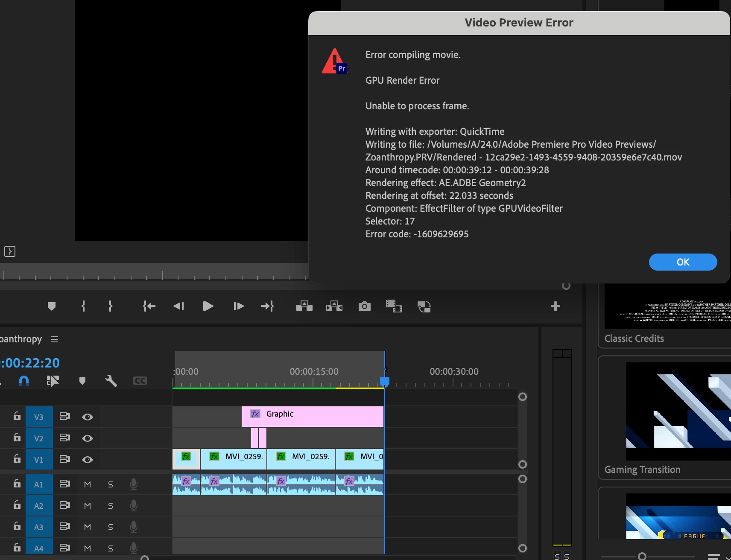Enable voice-over record on A2
The image size is (731, 560).
(134, 505)
